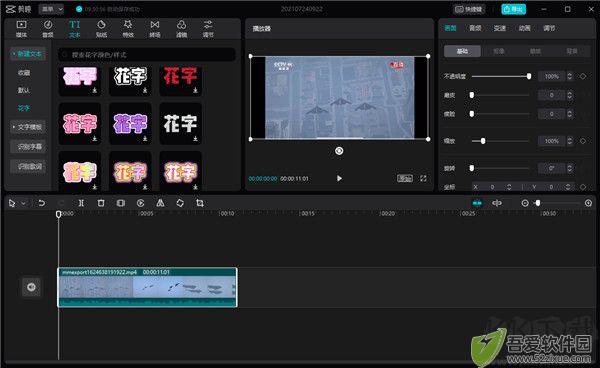The height and width of the screenshot is (368, 600).
Task: Click the rotate clip icon
Action: (180, 203)
